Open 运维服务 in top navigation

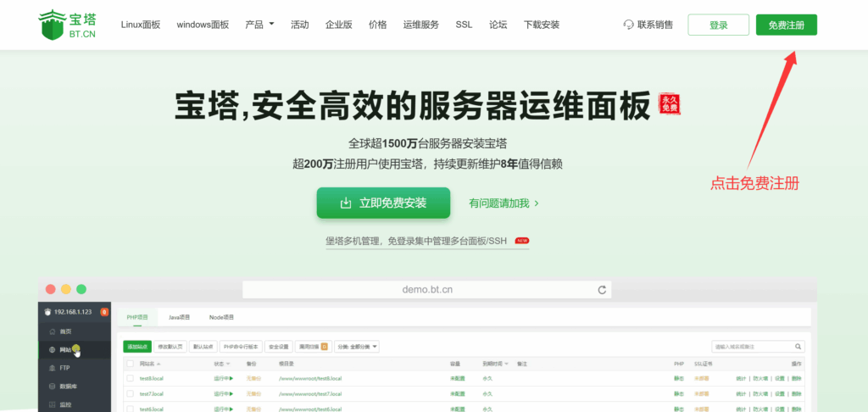pos(421,25)
